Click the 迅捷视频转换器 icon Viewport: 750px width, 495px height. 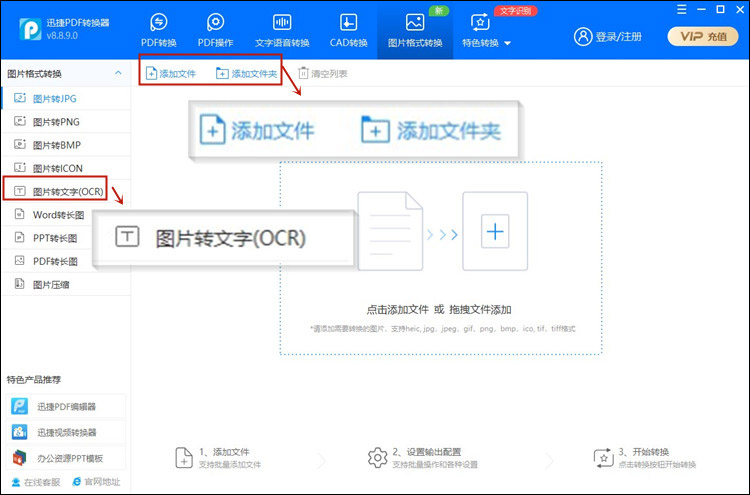20,432
